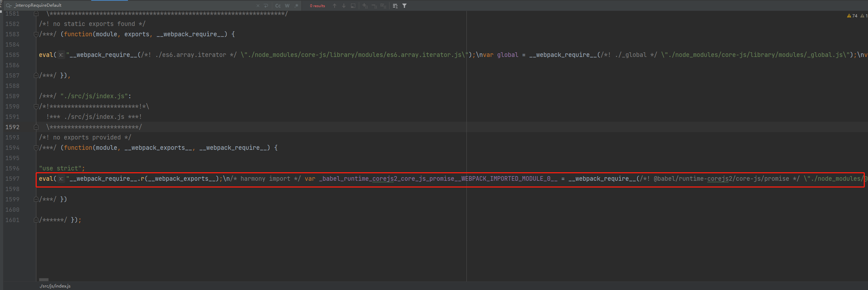Click line number 1584 in gutter
The image size is (868, 290).
pyautogui.click(x=12, y=44)
